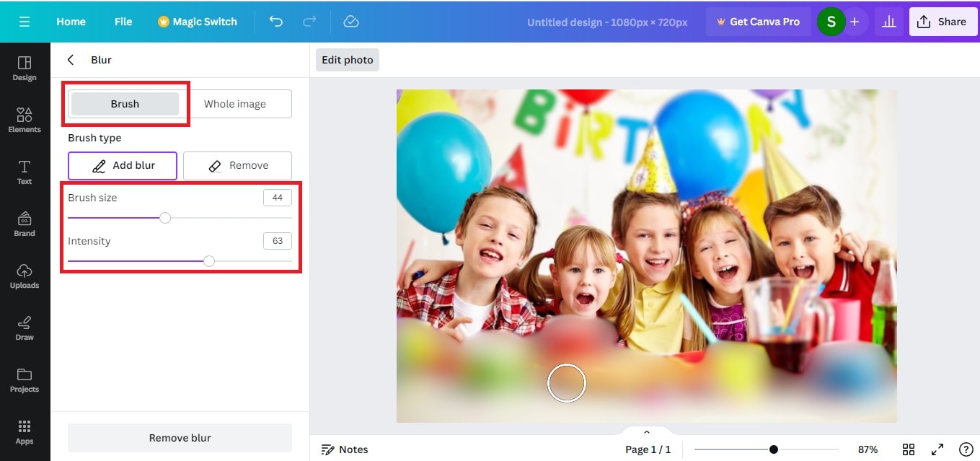Click the Brush size value field
This screenshot has width=980, height=461.
pos(277,197)
